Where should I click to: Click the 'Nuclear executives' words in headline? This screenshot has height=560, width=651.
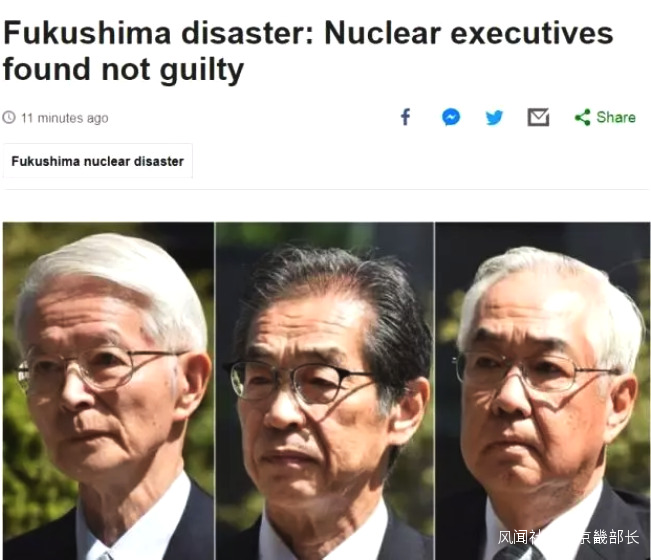point(468,33)
